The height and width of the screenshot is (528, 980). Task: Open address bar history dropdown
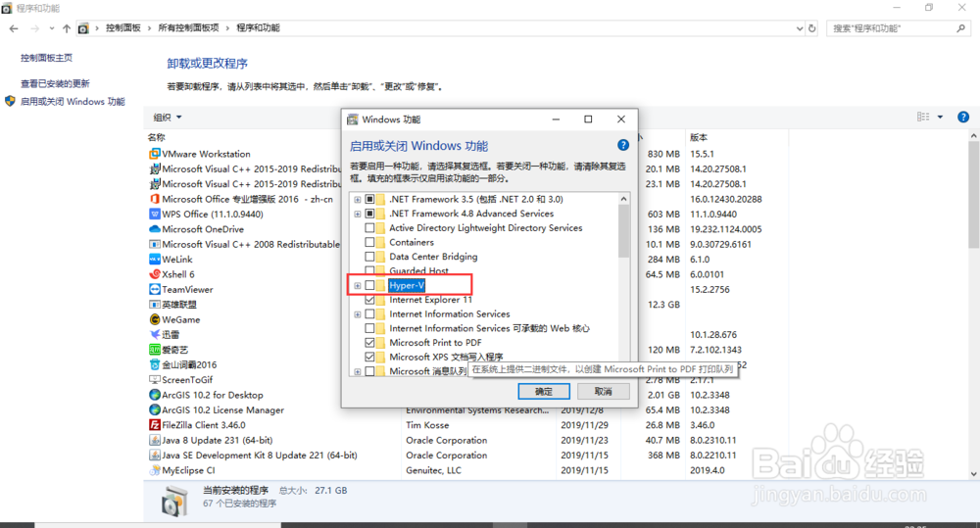800,28
